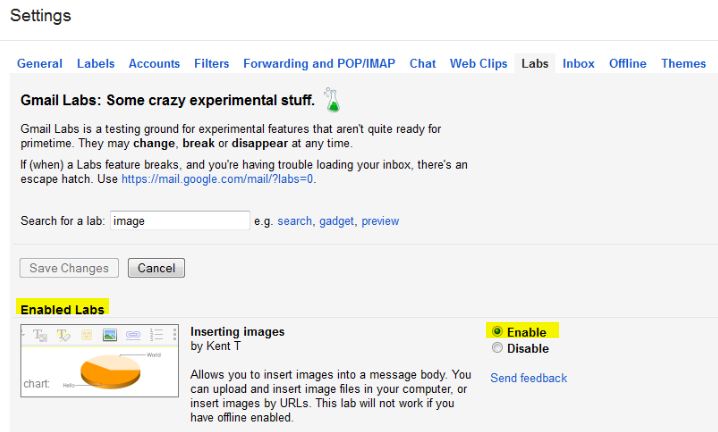Select Disable for Inserting images
Image resolution: width=718 pixels, height=432 pixels.
(x=497, y=348)
